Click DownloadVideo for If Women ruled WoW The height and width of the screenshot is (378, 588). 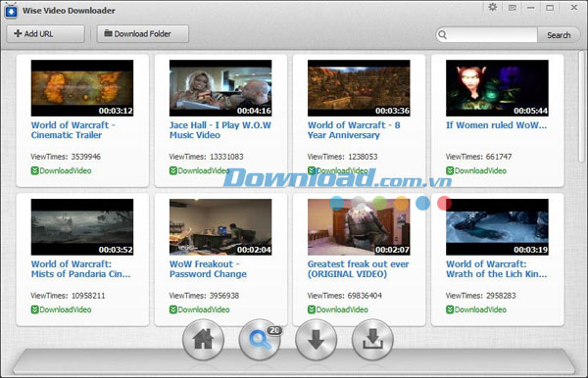476,170
